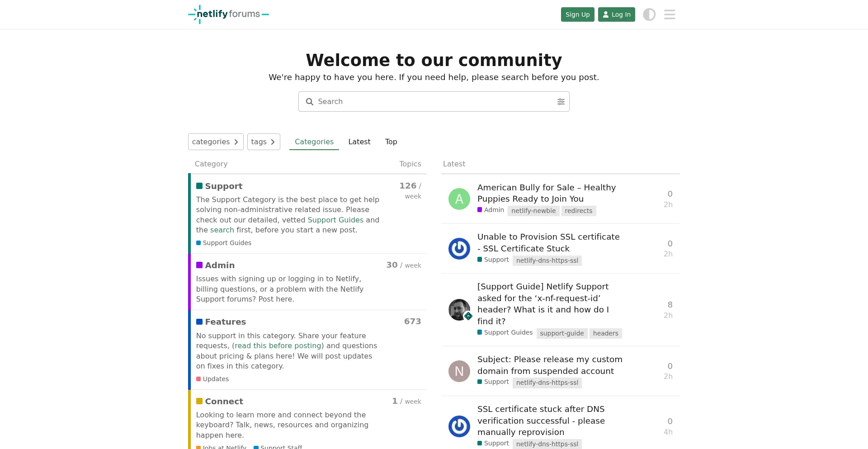Click the Connect category yellow square

coord(199,401)
